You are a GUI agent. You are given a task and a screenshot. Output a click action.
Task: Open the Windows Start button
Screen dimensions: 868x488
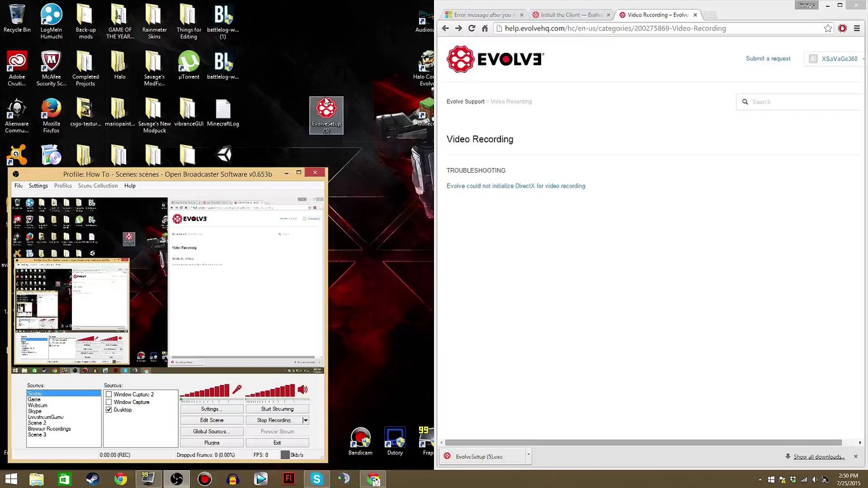11,480
